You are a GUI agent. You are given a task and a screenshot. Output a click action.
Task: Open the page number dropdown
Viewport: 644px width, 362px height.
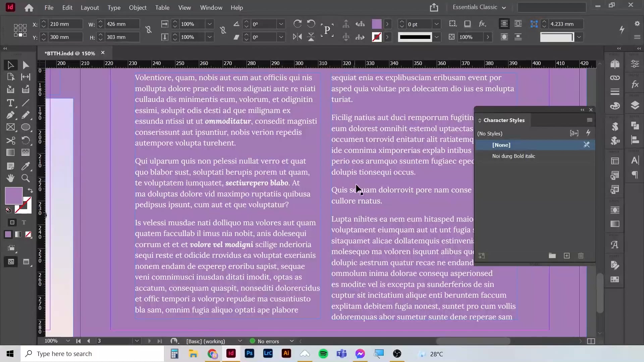point(137,341)
